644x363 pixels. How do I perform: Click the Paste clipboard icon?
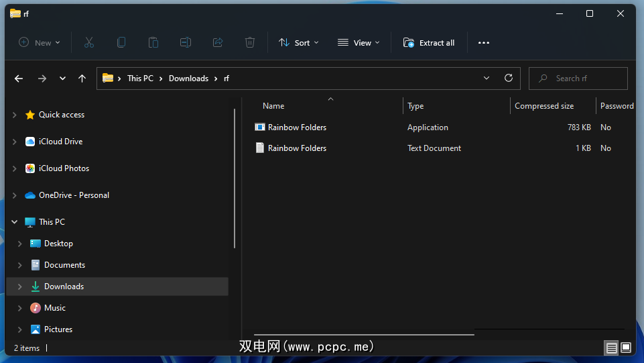pyautogui.click(x=153, y=42)
